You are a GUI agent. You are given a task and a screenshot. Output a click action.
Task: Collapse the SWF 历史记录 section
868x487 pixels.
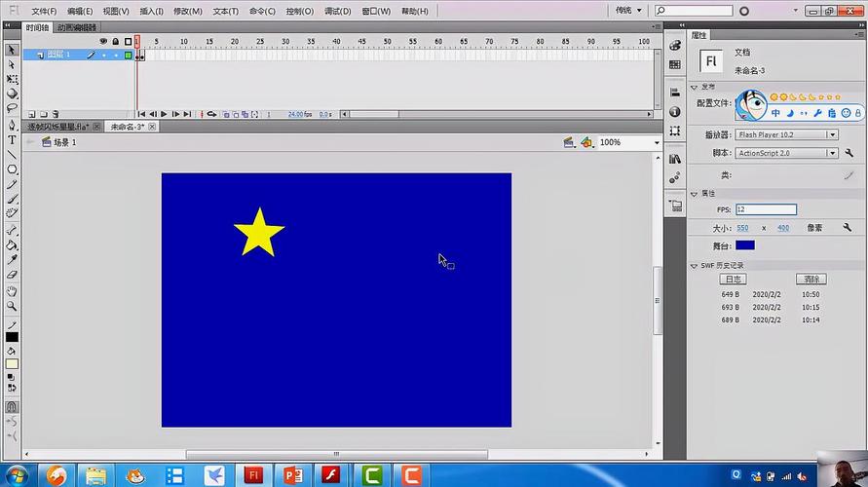694,266
